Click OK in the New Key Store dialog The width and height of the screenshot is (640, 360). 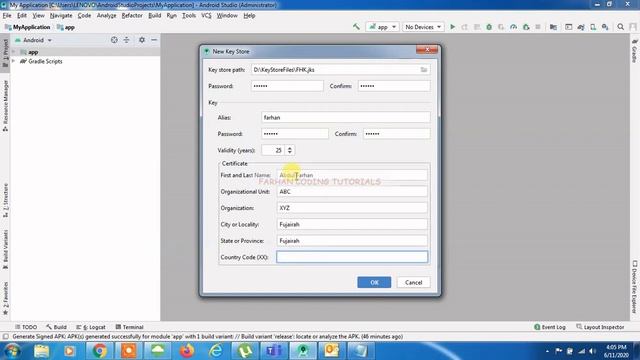[x=374, y=282]
